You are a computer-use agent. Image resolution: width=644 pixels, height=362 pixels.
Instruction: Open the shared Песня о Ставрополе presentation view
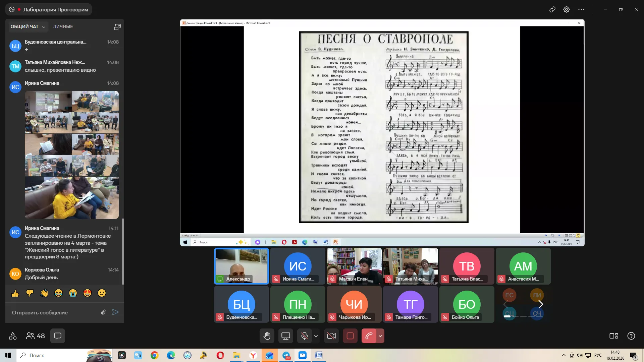382,133
